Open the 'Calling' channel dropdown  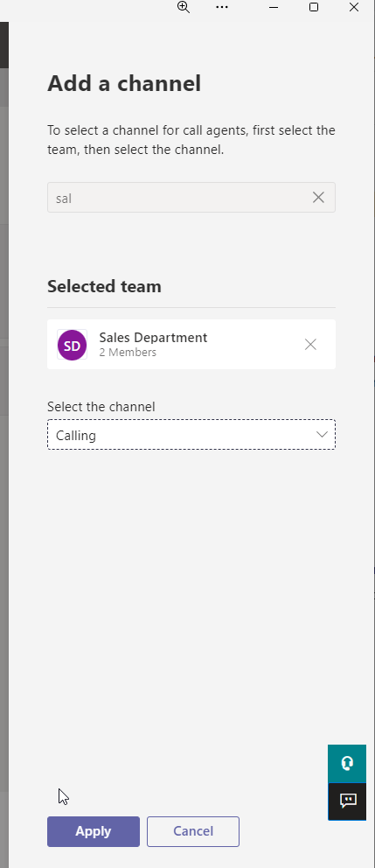tap(191, 435)
